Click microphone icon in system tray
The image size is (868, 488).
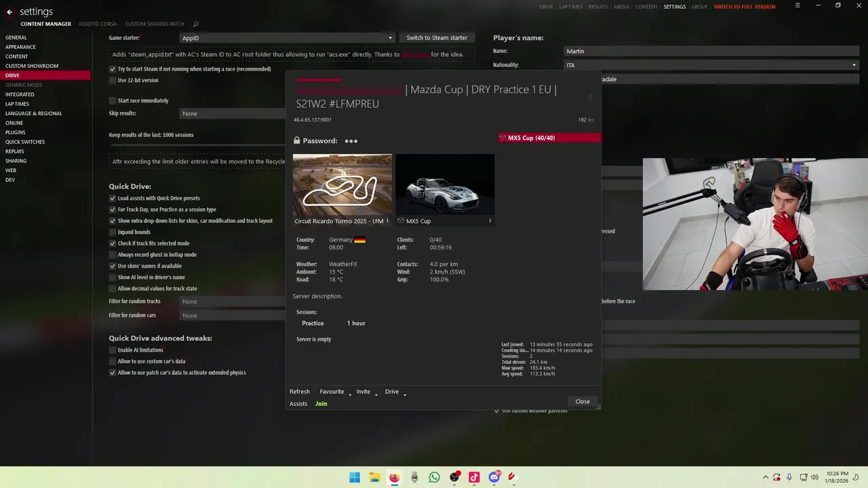789,477
